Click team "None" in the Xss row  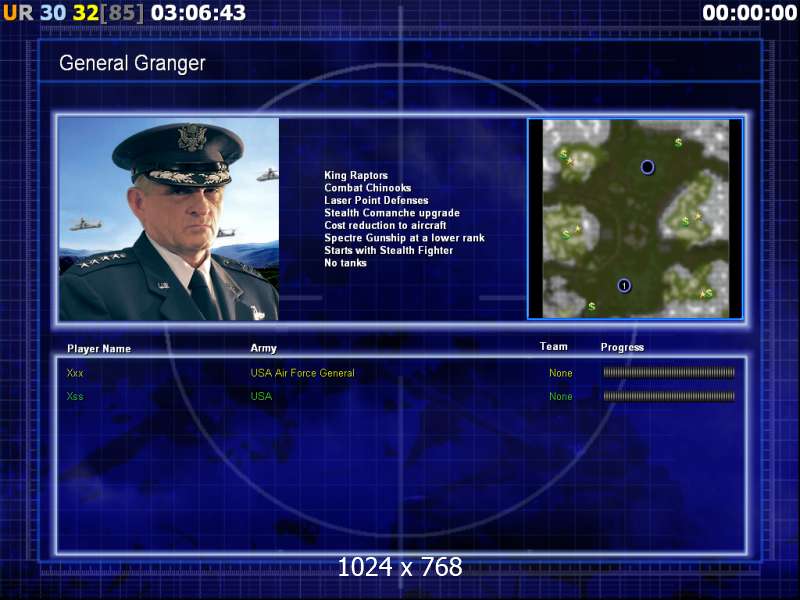click(x=561, y=396)
